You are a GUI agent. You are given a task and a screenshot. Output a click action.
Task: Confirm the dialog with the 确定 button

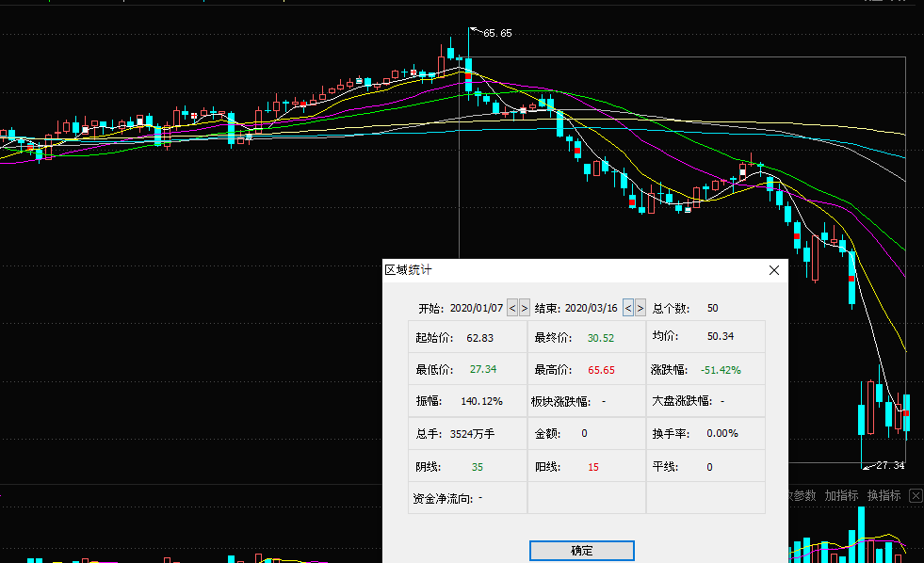[x=582, y=551]
